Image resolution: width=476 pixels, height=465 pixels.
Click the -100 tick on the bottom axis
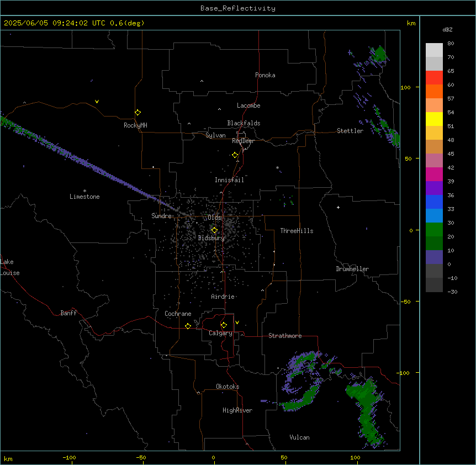pos(69,457)
